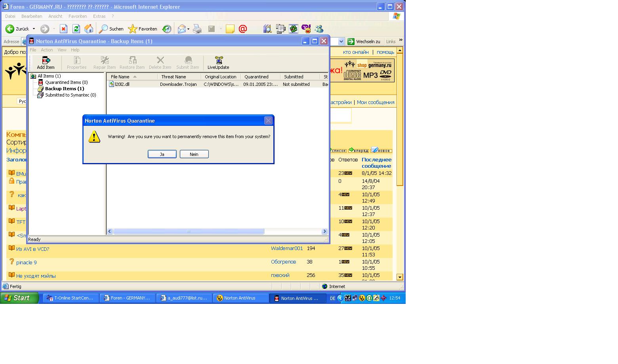
Task: Click the Restore Item toolbar icon
Action: point(132,63)
